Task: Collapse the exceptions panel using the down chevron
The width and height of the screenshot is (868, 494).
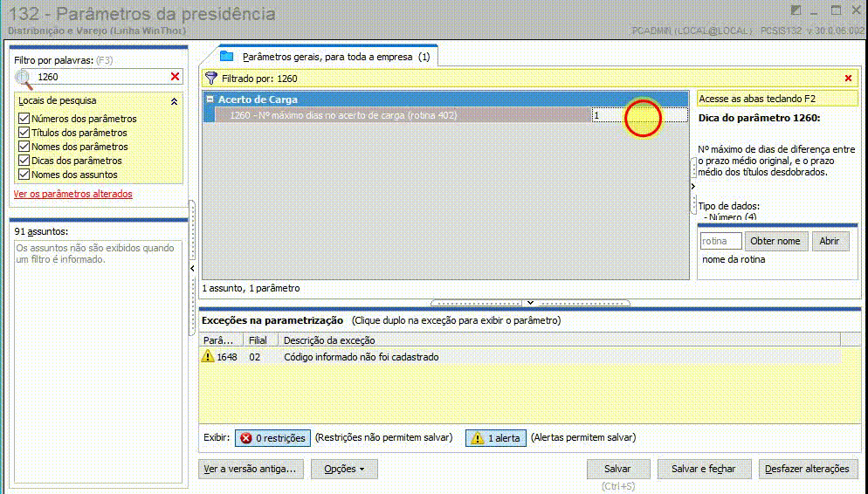Action: 530,303
